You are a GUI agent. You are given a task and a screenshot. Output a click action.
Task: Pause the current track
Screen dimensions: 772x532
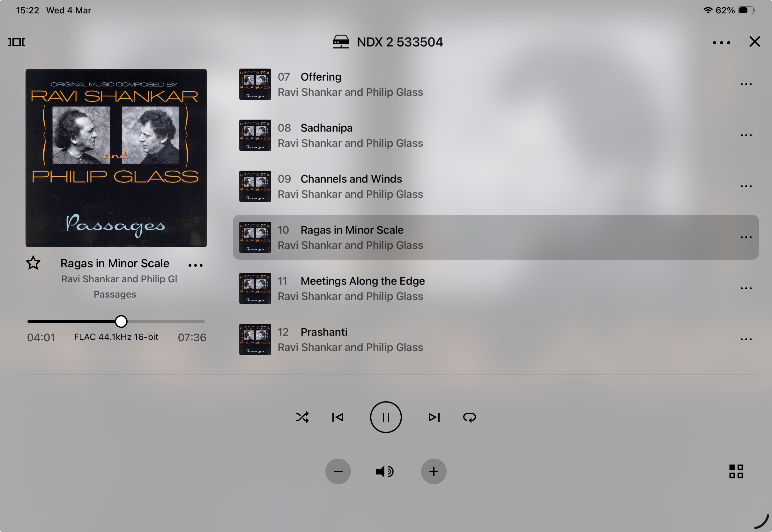click(386, 417)
